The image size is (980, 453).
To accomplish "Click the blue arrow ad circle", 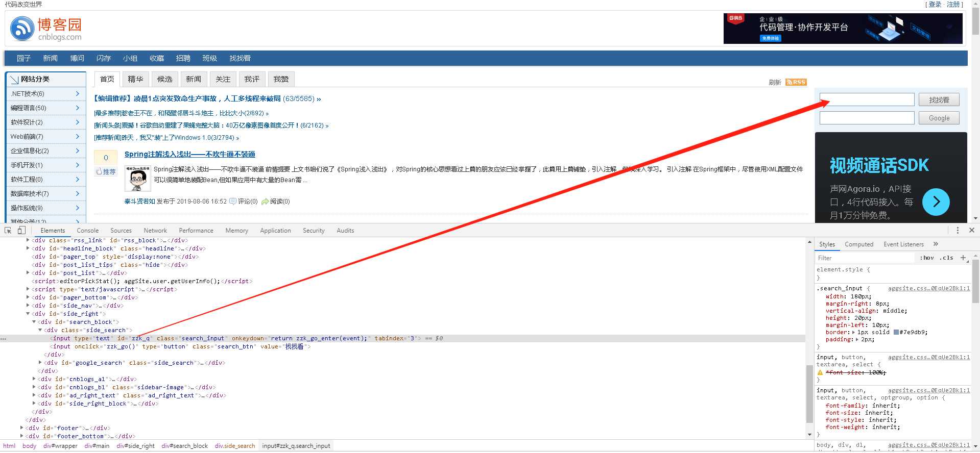I will click(936, 202).
